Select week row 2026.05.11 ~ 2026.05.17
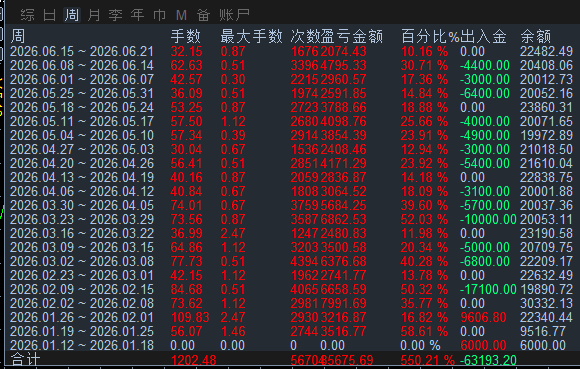The width and height of the screenshot is (580, 369). click(291, 121)
